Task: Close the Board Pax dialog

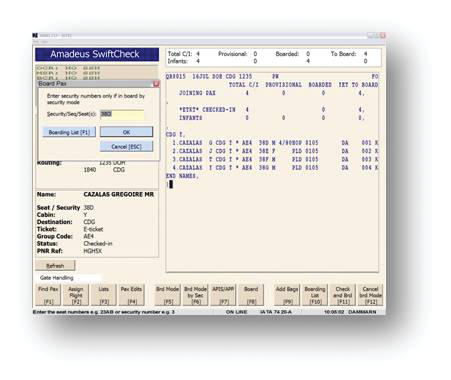Action: [x=156, y=84]
